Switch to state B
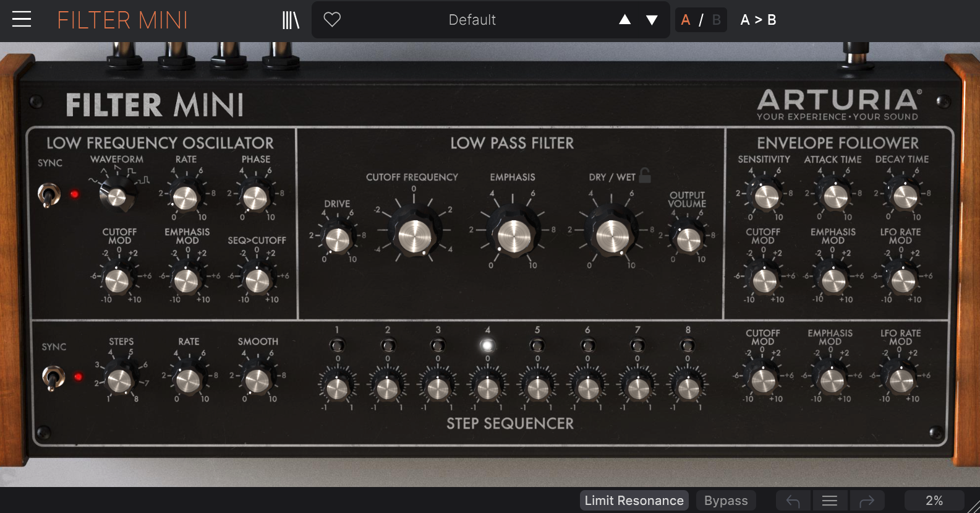Screen dimensions: 980x513 717,20
